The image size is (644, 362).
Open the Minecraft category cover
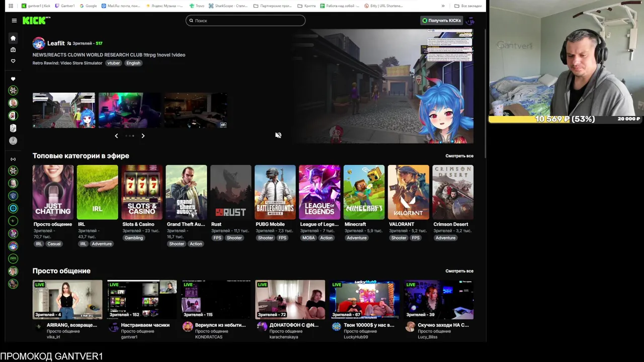(364, 192)
